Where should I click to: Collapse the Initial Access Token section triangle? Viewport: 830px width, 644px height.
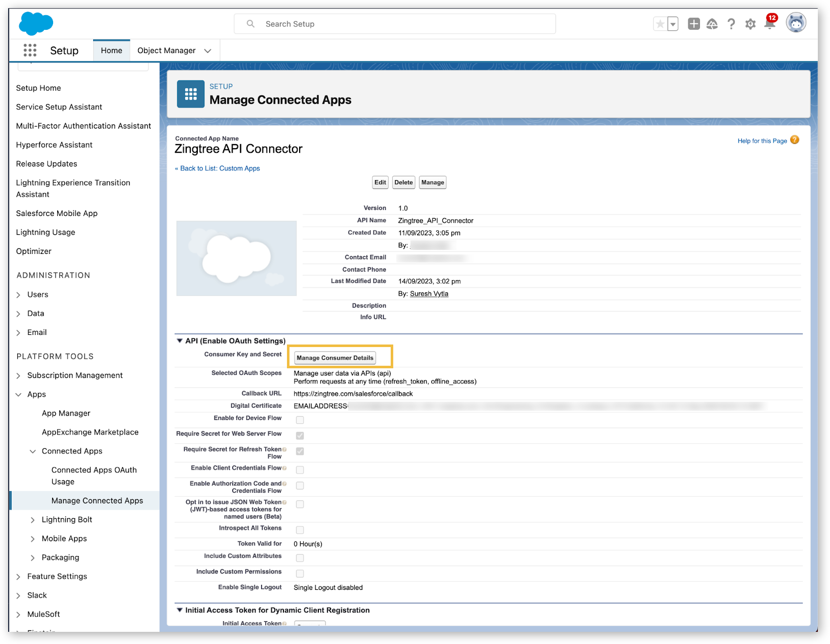click(180, 610)
